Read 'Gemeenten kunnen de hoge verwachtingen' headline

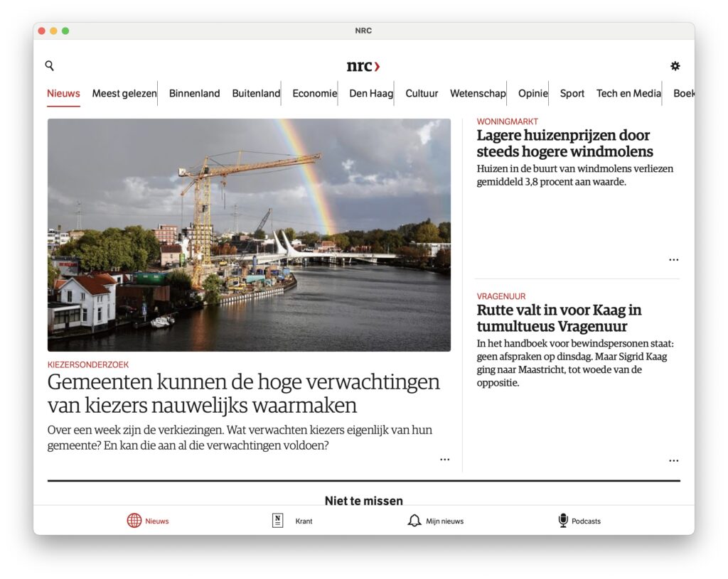(x=244, y=394)
